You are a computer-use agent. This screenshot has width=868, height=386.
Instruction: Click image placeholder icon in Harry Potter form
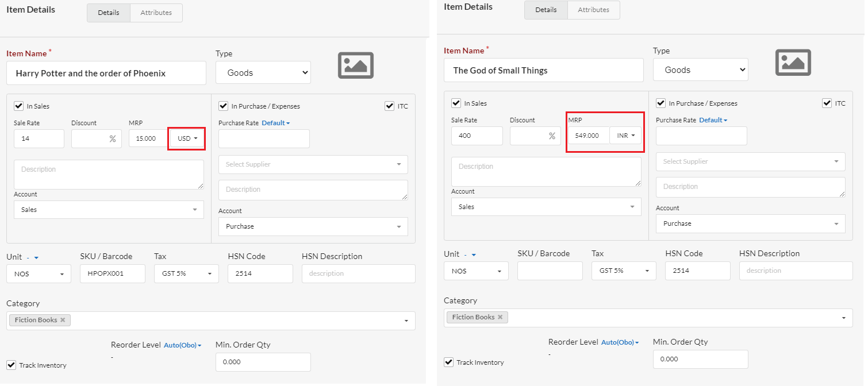(x=356, y=65)
